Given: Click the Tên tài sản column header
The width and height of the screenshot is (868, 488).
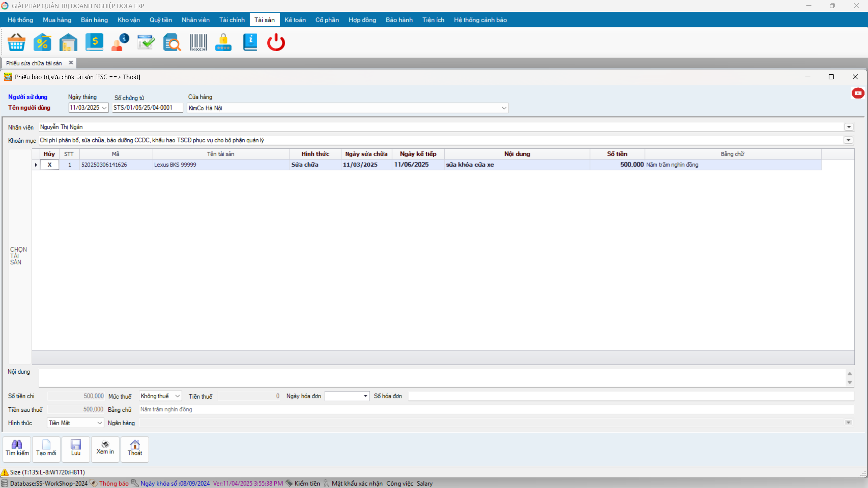Looking at the screenshot, I should pos(221,154).
